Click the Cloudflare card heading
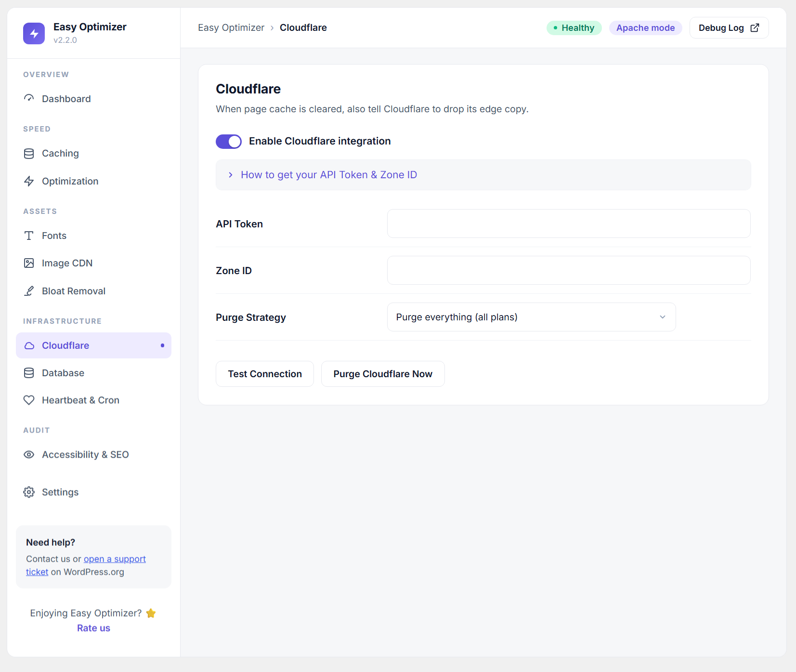This screenshot has width=796, height=672. pos(248,89)
